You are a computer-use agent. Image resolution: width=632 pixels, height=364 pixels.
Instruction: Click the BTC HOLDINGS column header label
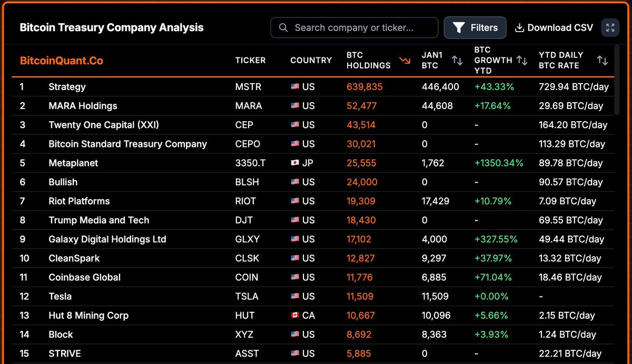click(369, 60)
